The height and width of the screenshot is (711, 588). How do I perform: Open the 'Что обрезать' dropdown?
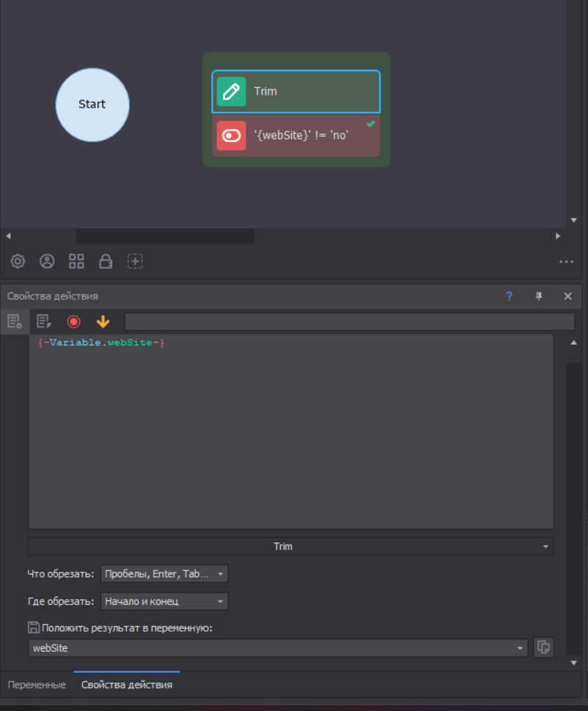click(x=164, y=574)
